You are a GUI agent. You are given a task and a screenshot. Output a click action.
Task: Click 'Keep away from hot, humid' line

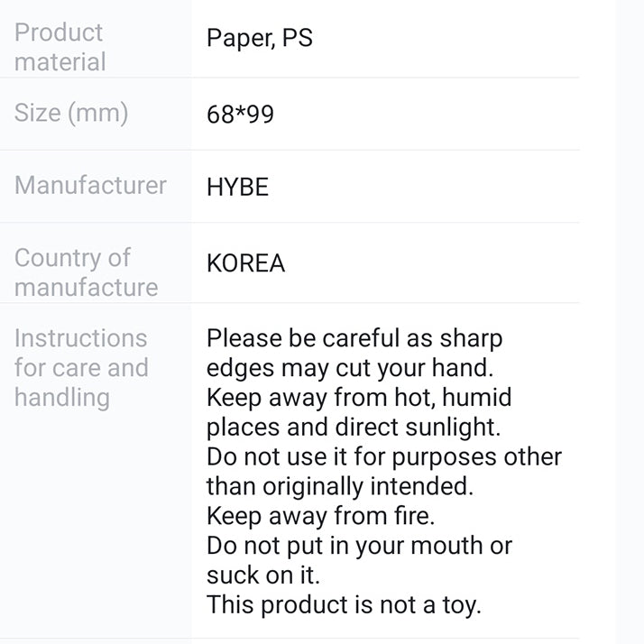click(359, 397)
